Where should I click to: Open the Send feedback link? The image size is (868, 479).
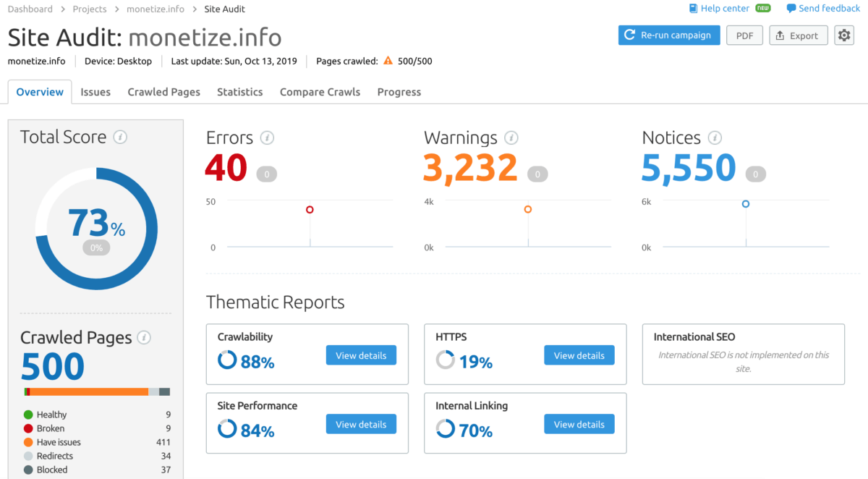[x=830, y=9]
